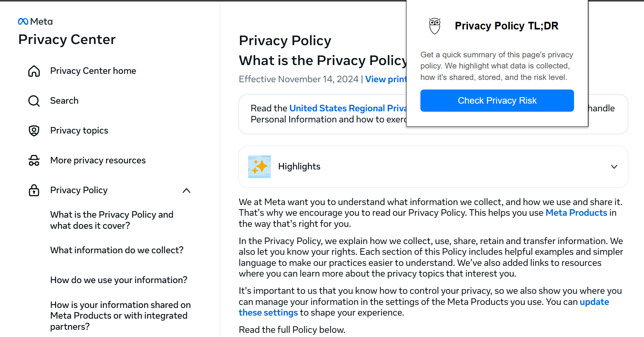The height and width of the screenshot is (337, 644).
Task: Click the Privacy Center home house icon
Action: (34, 71)
